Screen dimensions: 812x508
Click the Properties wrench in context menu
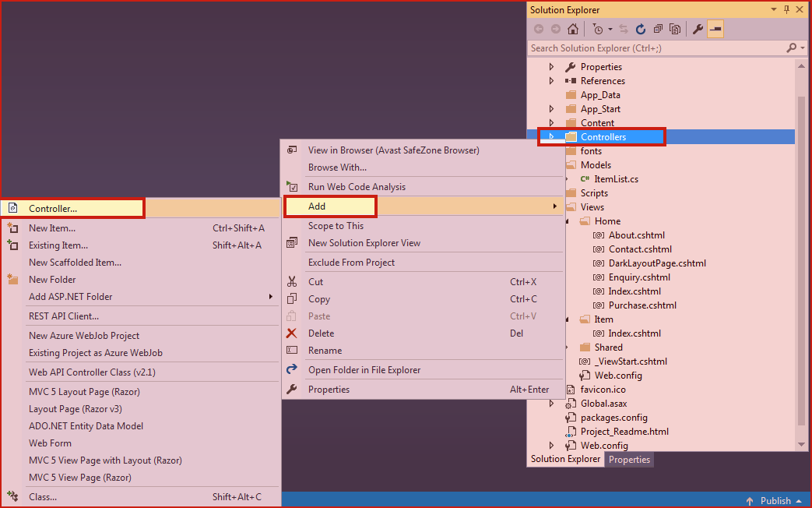pos(292,389)
